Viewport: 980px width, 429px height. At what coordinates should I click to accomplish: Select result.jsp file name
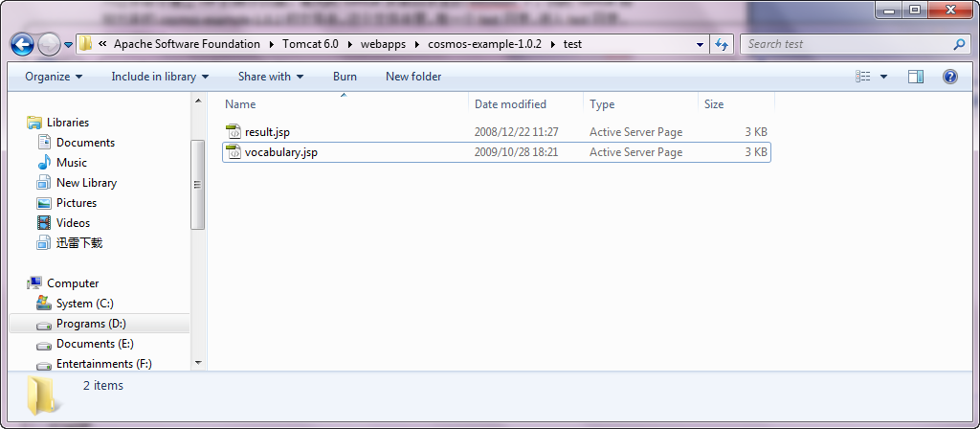268,132
